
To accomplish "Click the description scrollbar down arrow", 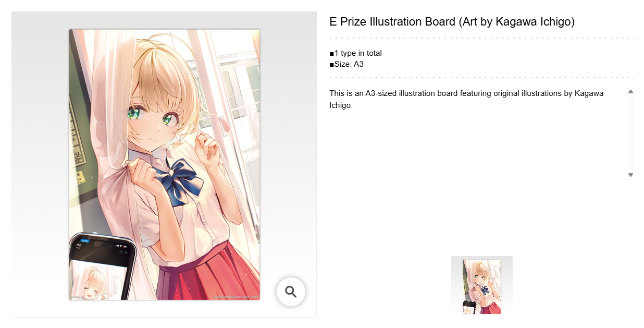I will pos(630,175).
